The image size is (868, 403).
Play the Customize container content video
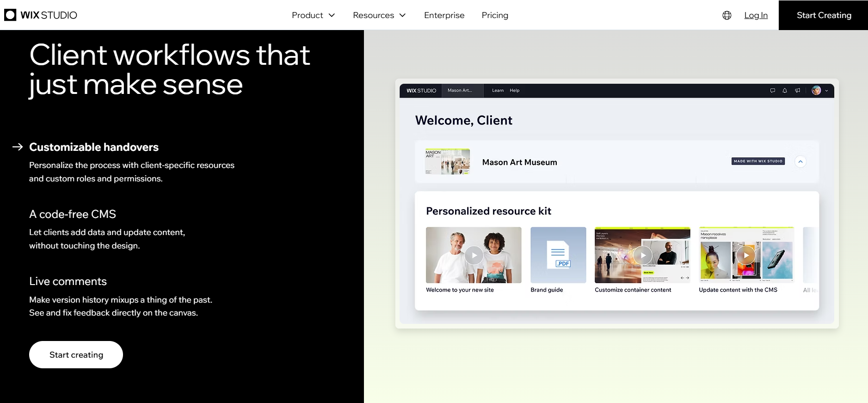click(x=642, y=255)
